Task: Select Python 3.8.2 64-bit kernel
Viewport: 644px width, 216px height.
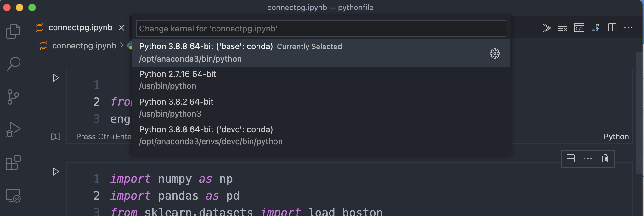Action: (x=321, y=108)
